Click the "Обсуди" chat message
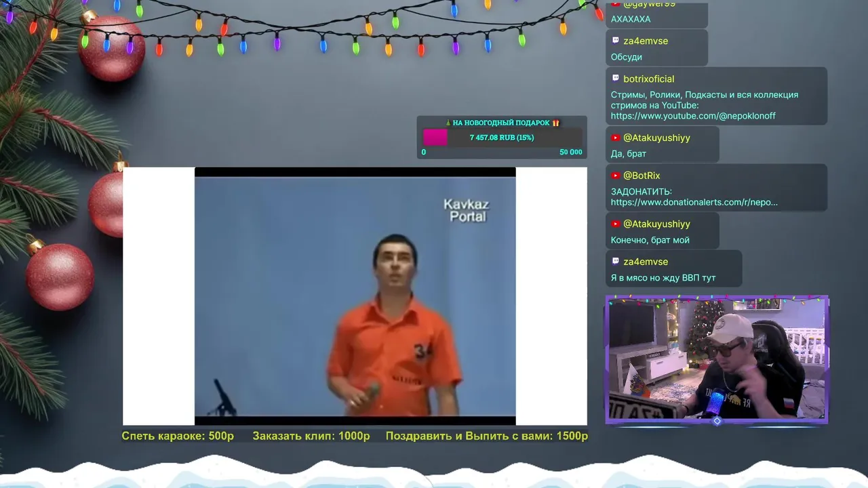 pos(627,57)
